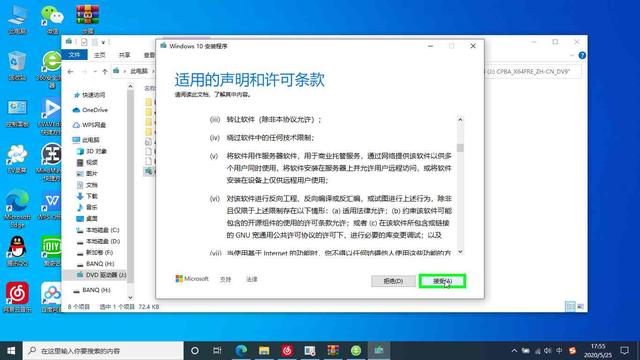Select WPS网盘 in Explorer navigation pane

point(94,125)
